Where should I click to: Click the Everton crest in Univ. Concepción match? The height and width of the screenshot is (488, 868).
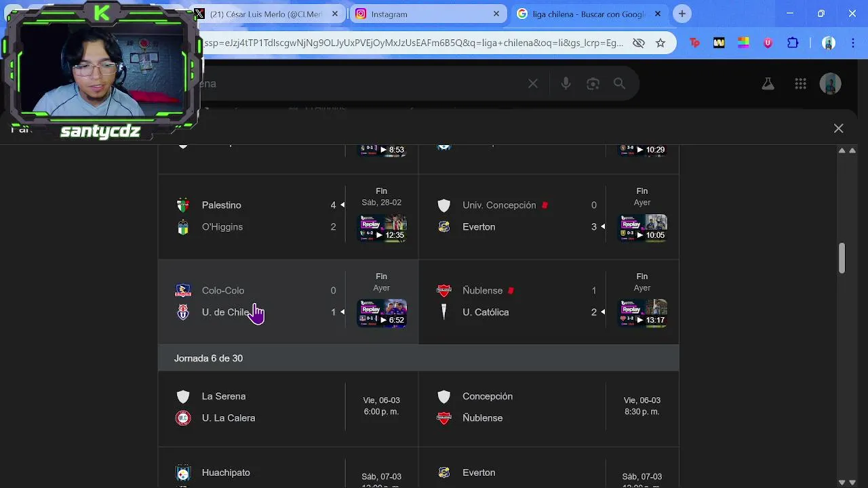tap(443, 227)
